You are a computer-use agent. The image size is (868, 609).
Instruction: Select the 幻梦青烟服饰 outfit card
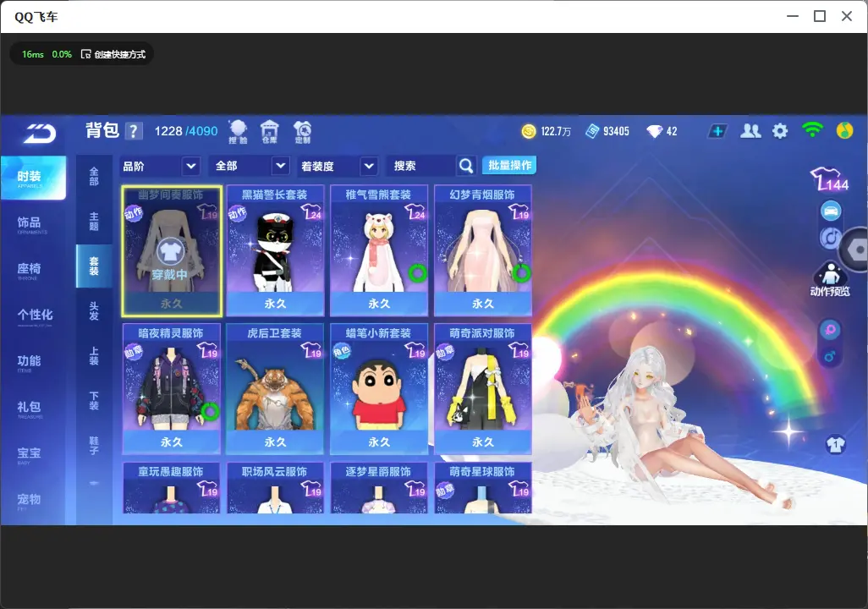point(483,251)
